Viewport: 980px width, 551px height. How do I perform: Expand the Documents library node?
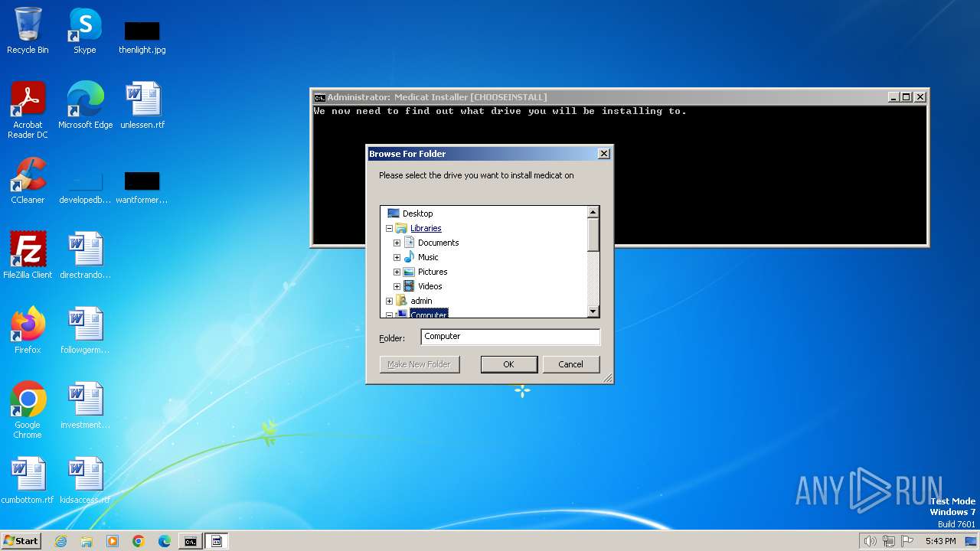(397, 243)
